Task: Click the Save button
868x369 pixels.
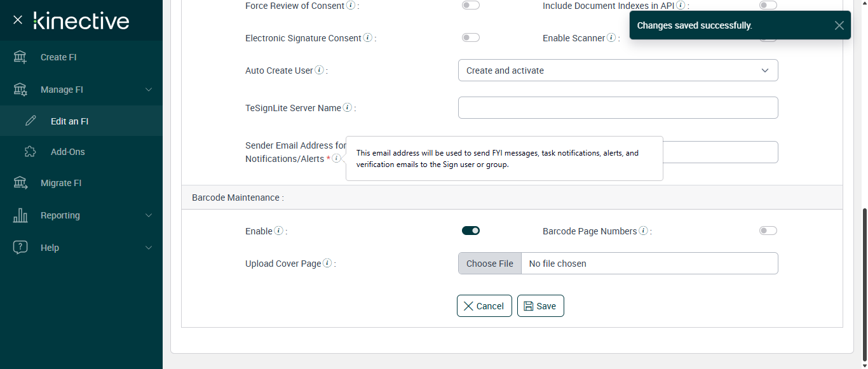Action: pos(540,306)
